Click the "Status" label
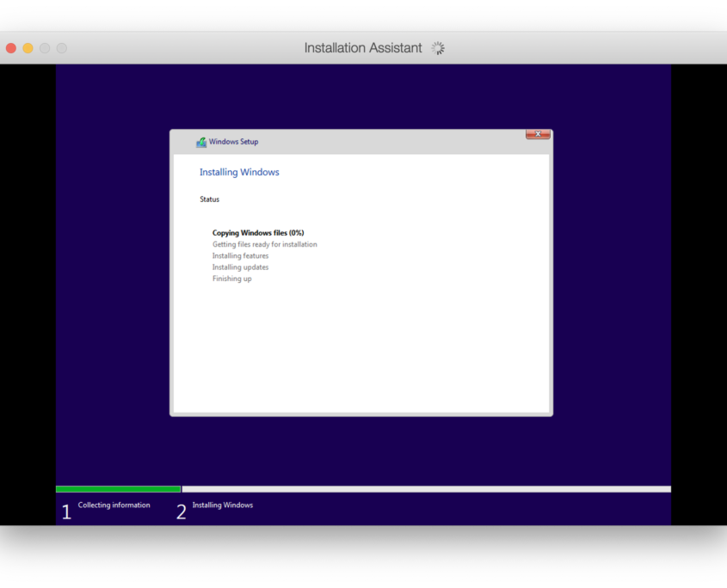 coord(209,199)
